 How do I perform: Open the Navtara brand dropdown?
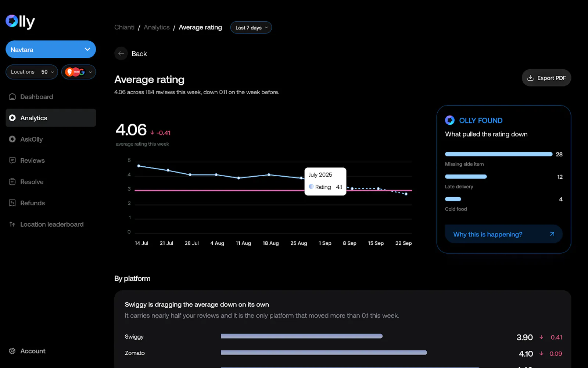pos(51,49)
